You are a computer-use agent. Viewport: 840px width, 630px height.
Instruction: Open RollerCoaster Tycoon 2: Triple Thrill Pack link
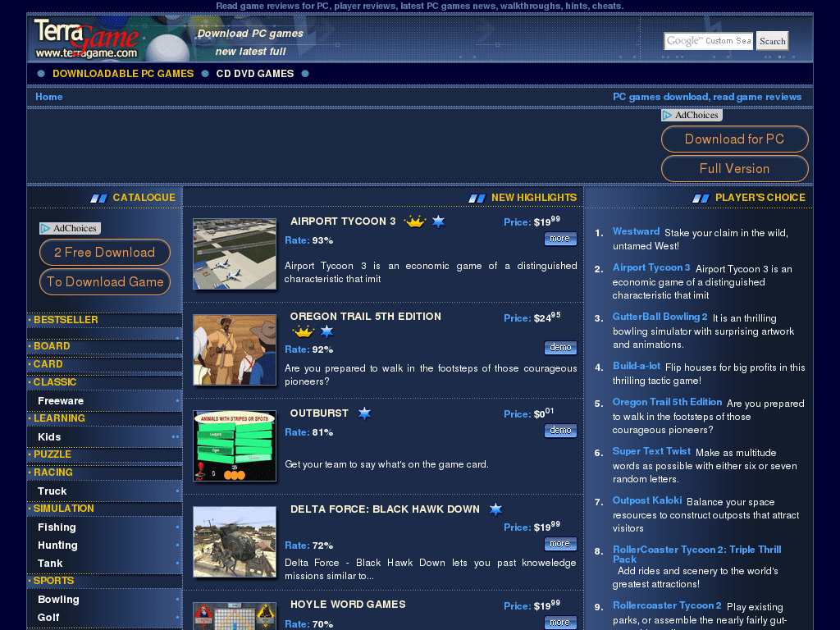click(697, 555)
